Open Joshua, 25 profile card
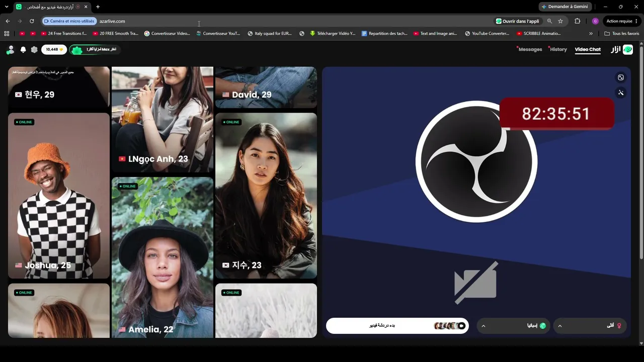This screenshot has height=362, width=644. (59, 196)
